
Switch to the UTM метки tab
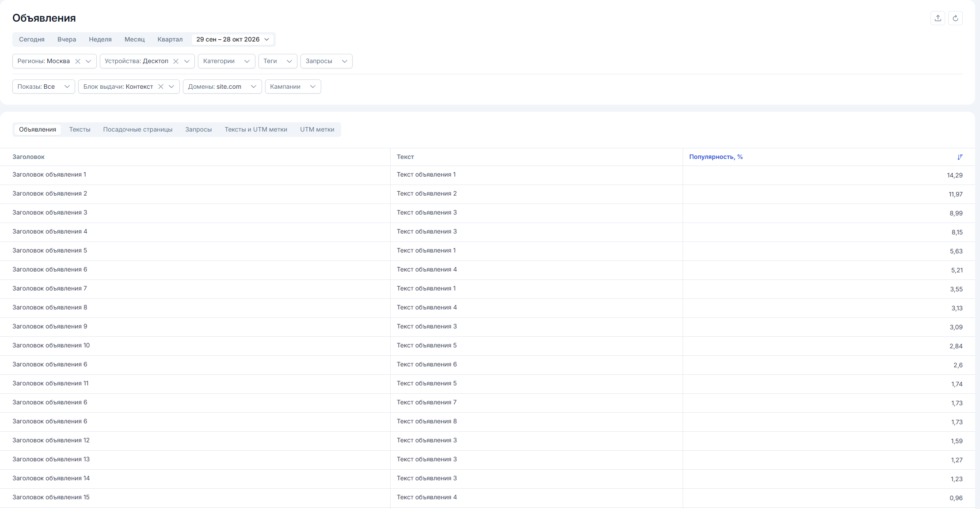click(317, 129)
